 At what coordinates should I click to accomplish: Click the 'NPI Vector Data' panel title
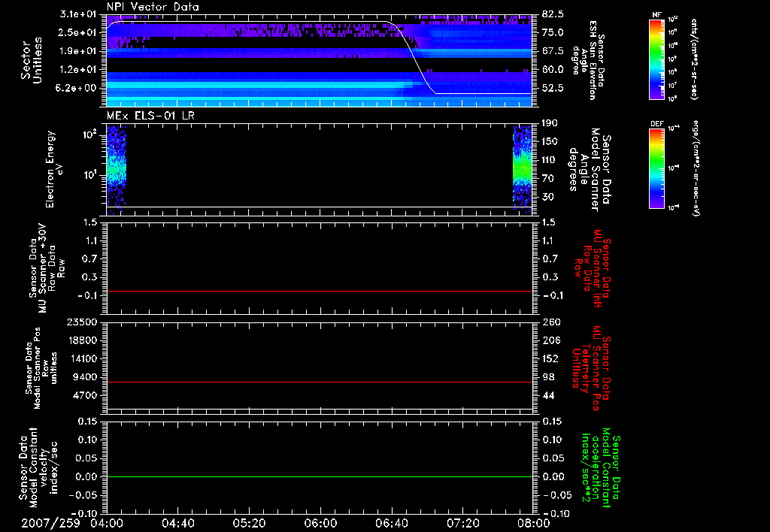click(x=153, y=7)
